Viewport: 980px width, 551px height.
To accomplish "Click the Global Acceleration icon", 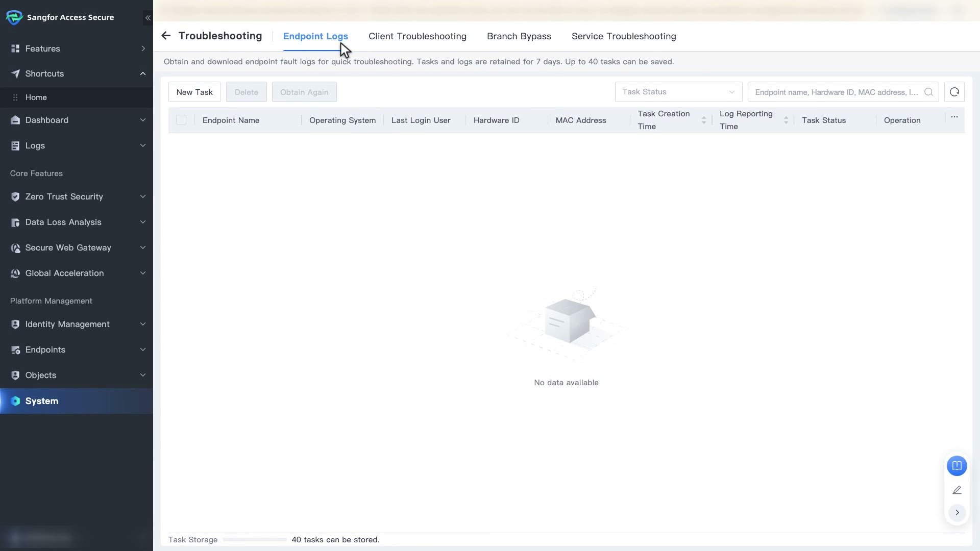I will pos(15,273).
